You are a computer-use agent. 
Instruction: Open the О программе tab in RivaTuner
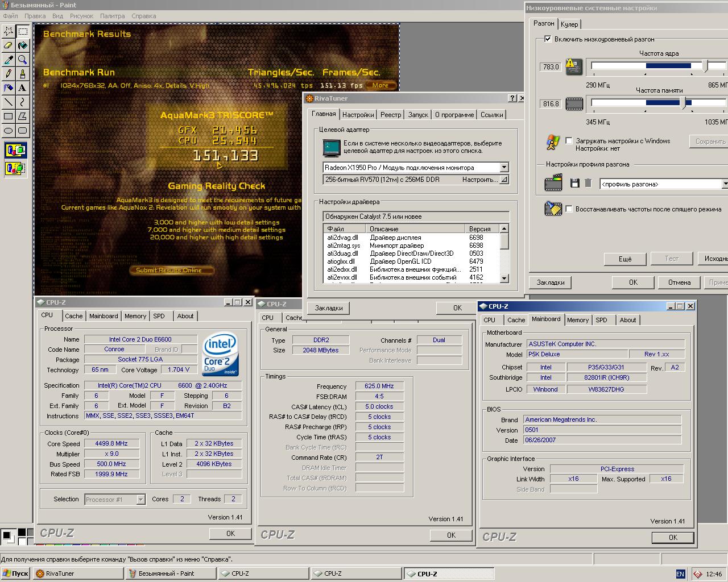pos(454,115)
